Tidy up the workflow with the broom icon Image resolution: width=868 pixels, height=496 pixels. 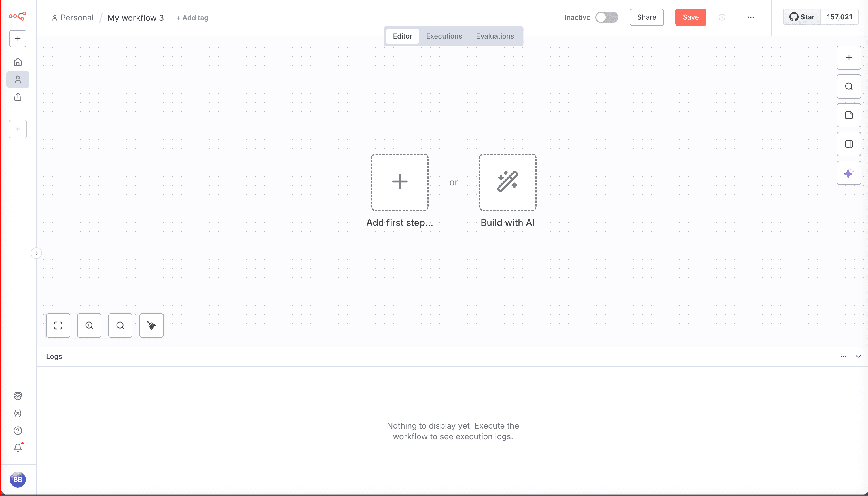(x=151, y=325)
